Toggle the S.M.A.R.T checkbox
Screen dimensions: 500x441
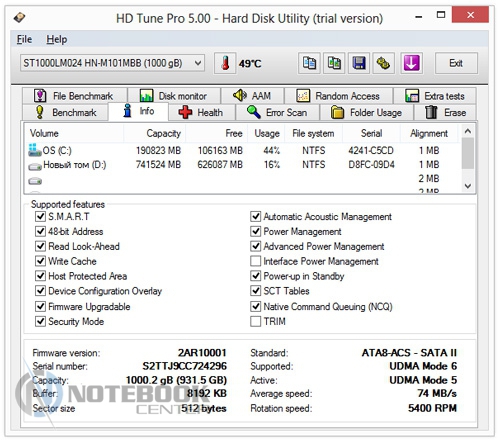[x=40, y=216]
